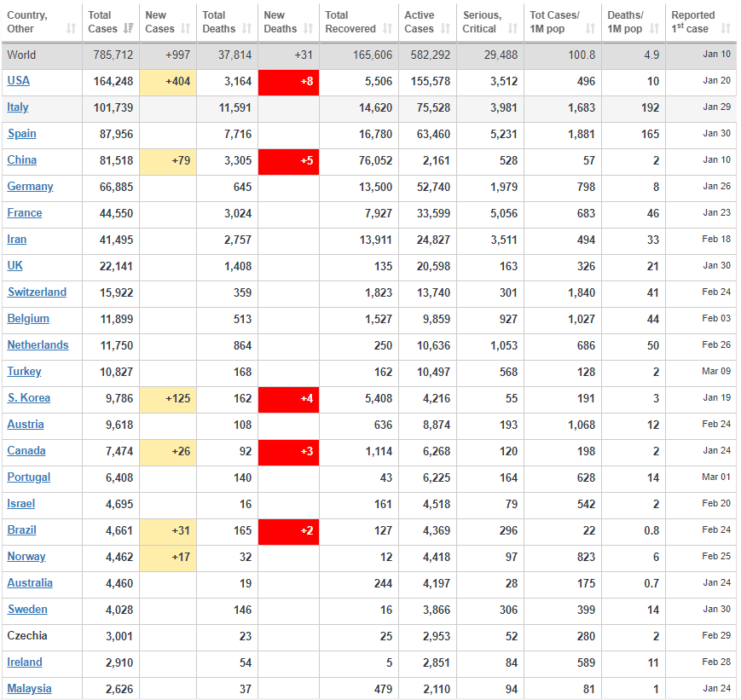Click sort arrows in Serious, Critical header
This screenshot has height=700, width=741.
512,29
